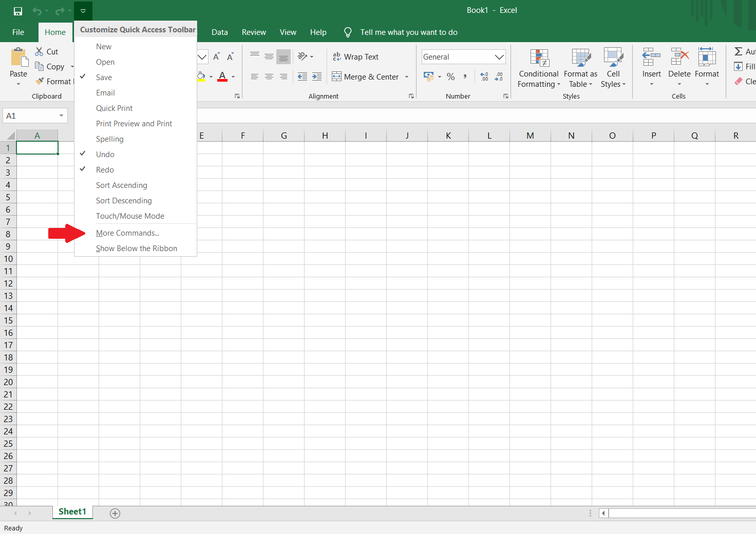Apply Percent Style formatting
Viewport: 756px width, 534px height.
pos(450,76)
